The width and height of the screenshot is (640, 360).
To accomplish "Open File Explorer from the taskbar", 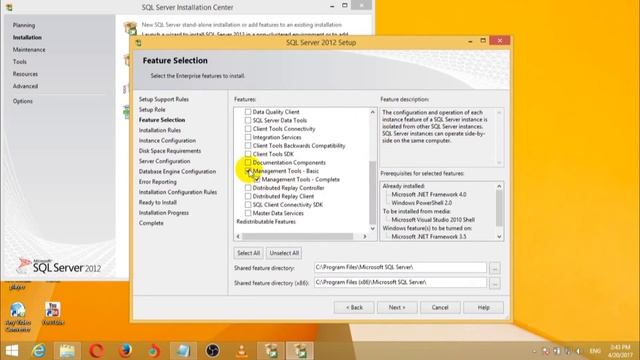I will (67, 351).
